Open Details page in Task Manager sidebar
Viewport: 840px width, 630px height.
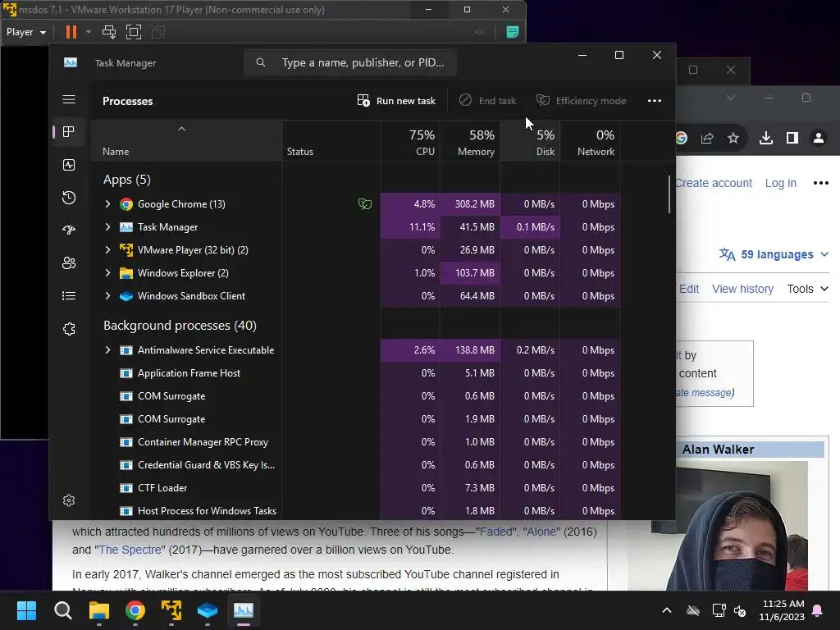tap(69, 295)
